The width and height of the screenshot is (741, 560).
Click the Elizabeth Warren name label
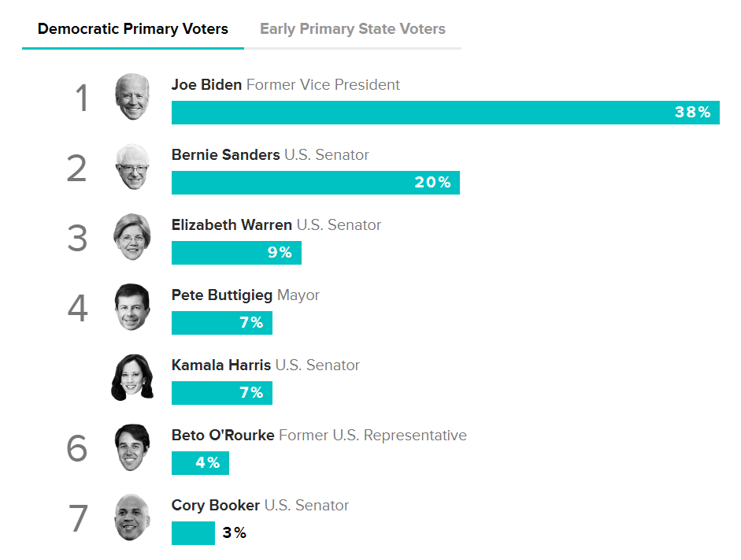click(232, 224)
